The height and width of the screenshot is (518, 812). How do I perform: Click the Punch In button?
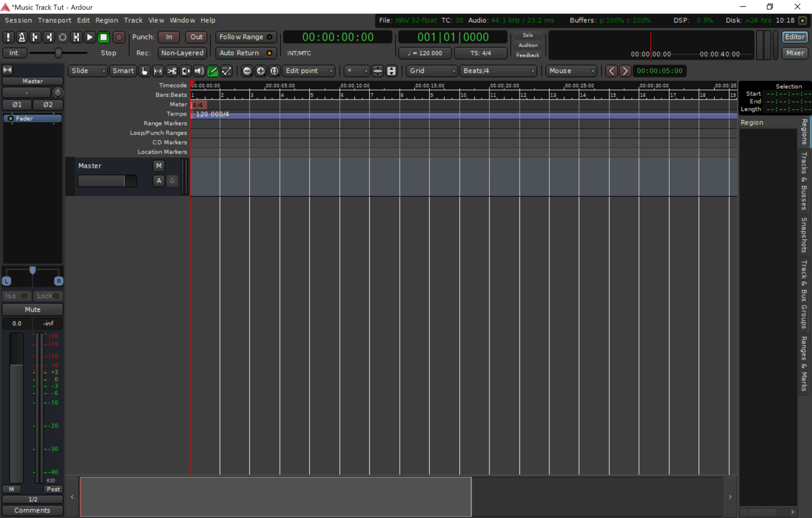click(x=169, y=37)
